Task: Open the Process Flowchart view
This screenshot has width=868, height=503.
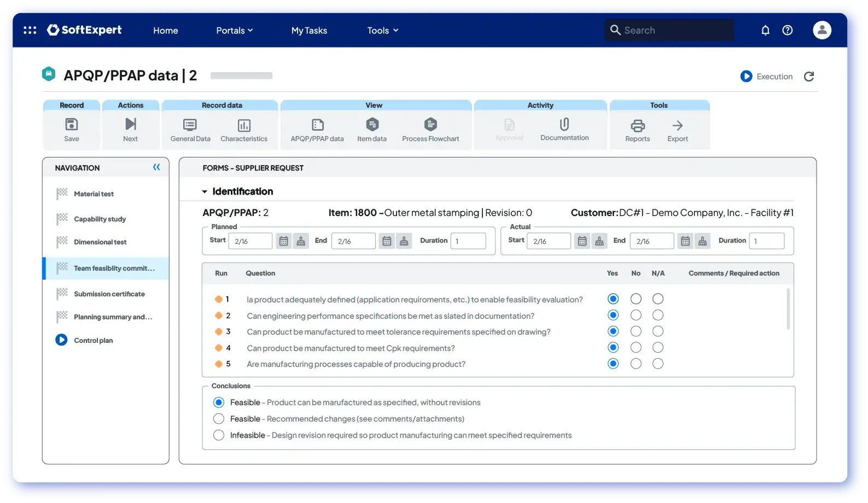Action: pyautogui.click(x=430, y=131)
